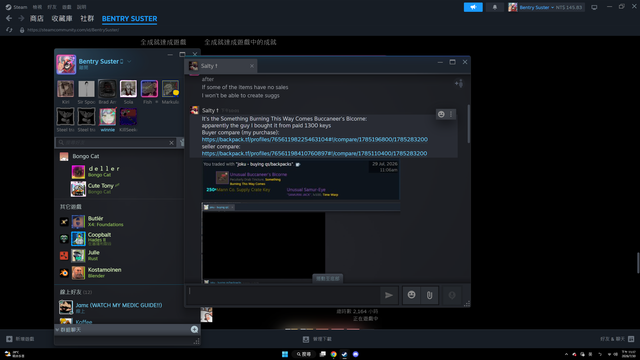Screen dimensions: 640x360
Task: Open the seller compare backpack.tf link
Action: [x=314, y=153]
